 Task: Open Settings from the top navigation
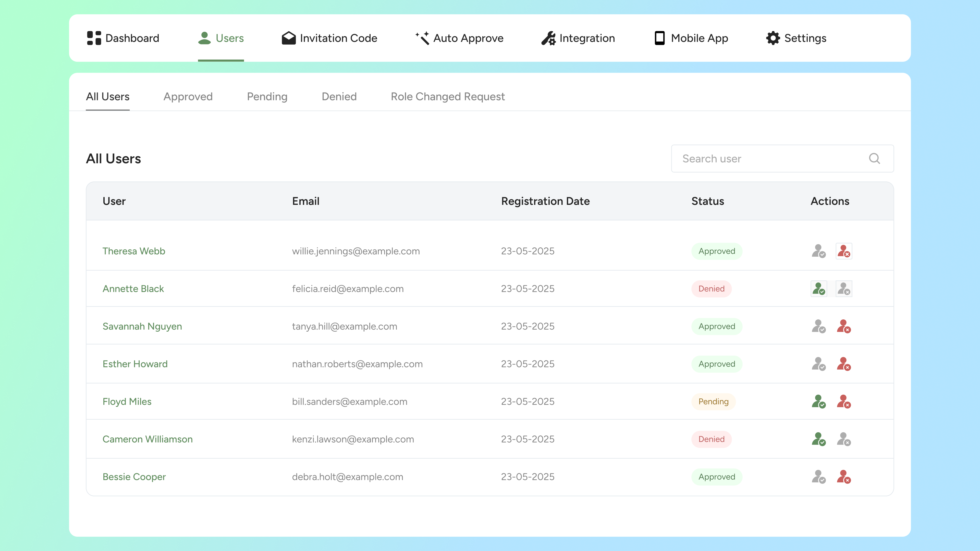pyautogui.click(x=796, y=38)
